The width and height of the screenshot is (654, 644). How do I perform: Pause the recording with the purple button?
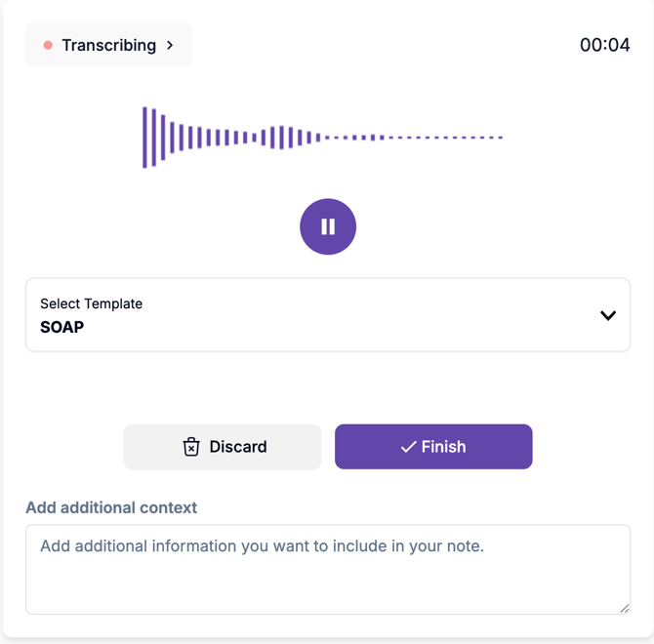pos(328,226)
